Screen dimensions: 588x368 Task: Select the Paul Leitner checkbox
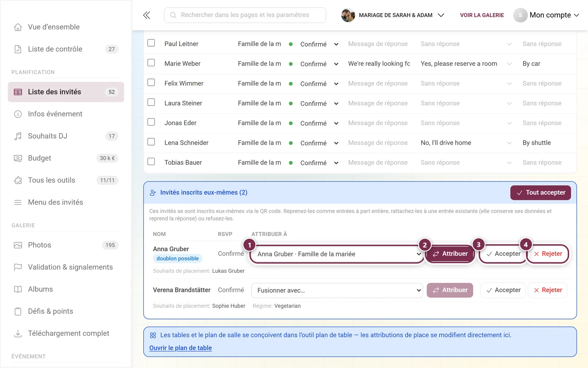pyautogui.click(x=151, y=43)
